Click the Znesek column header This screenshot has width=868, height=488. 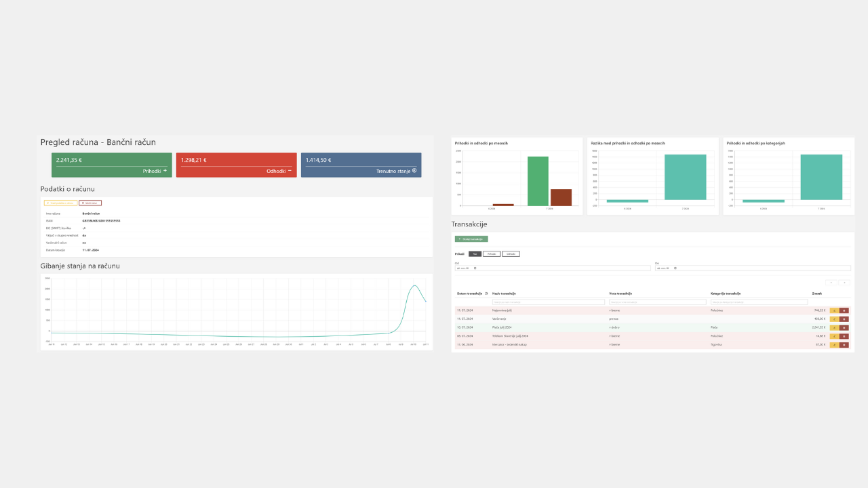(x=816, y=293)
